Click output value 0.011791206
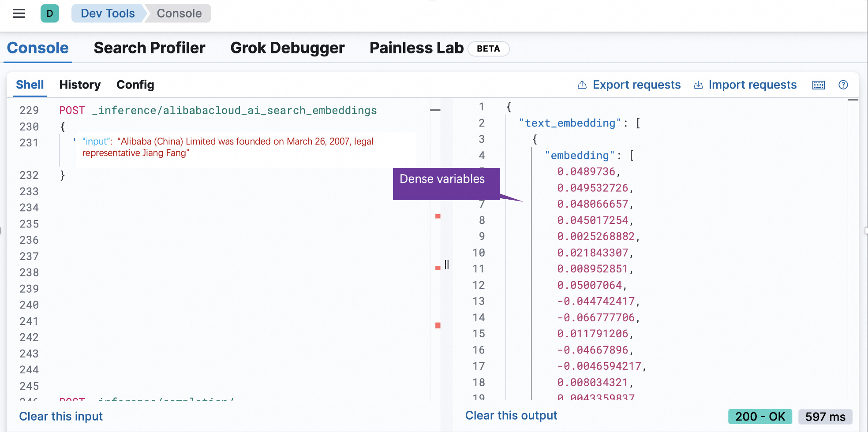The image size is (868, 432). tap(592, 334)
